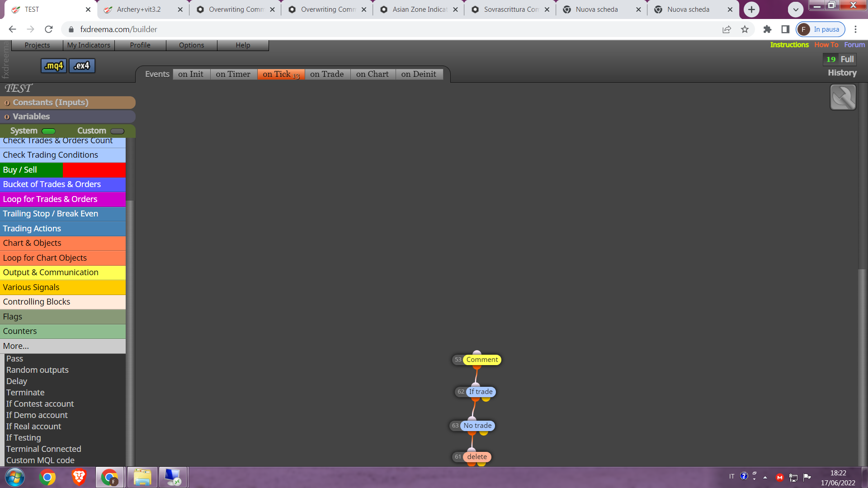This screenshot has width=868, height=488.
Task: Switch to Archery+vit3.2 browser tab
Action: [143, 9]
